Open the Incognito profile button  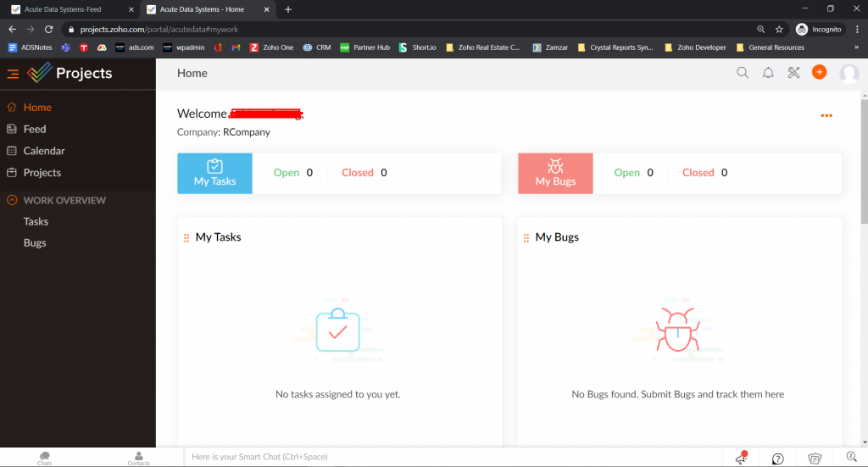coord(820,30)
